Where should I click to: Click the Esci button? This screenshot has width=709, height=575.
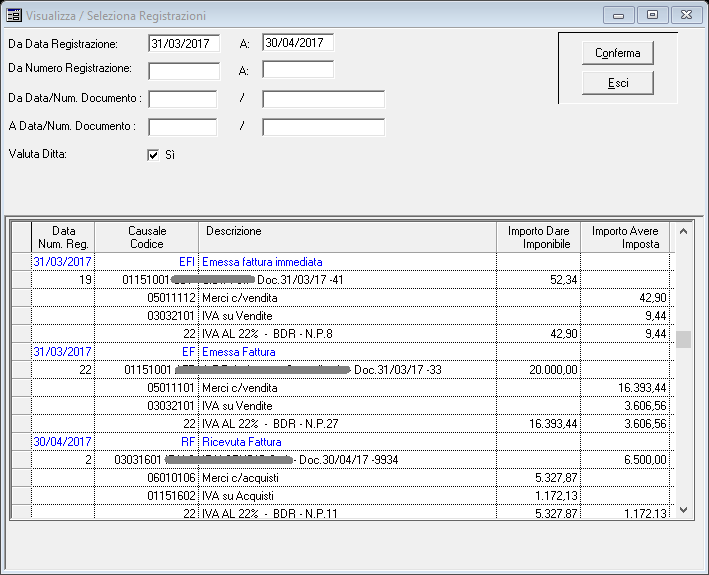click(618, 83)
